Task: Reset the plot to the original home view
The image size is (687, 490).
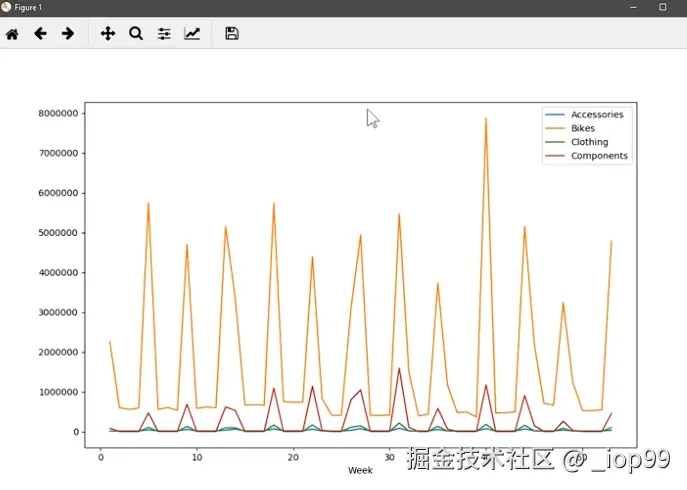Action: 12,34
